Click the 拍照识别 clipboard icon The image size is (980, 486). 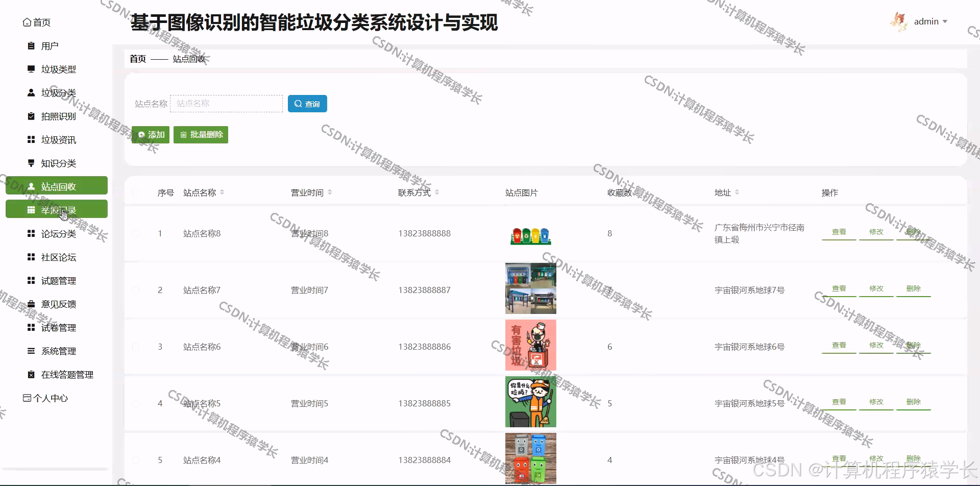31,116
